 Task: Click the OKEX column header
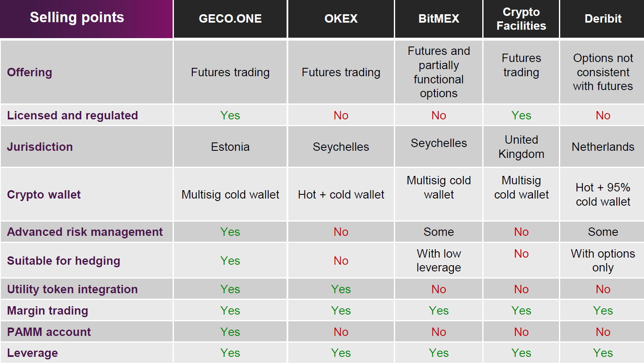pyautogui.click(x=341, y=18)
